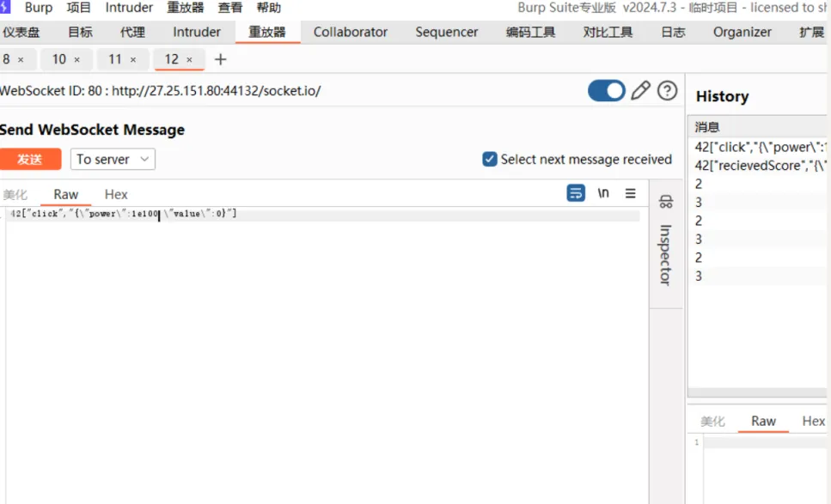Click the WebSocket ID URL text

(160, 90)
